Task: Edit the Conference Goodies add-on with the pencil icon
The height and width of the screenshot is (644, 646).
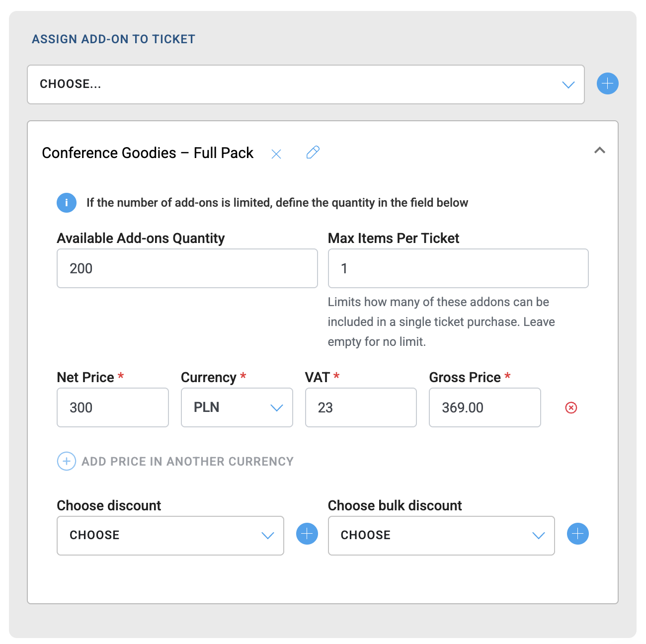Action: (x=313, y=152)
